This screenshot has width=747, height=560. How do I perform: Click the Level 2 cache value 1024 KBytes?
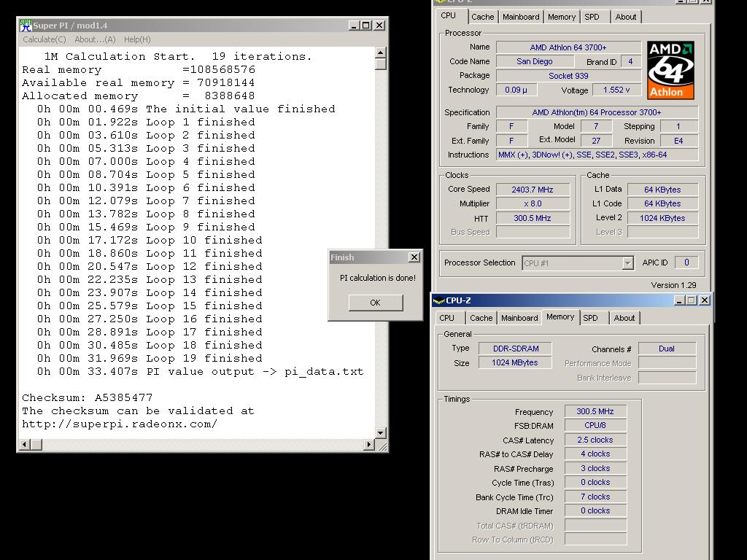[662, 218]
